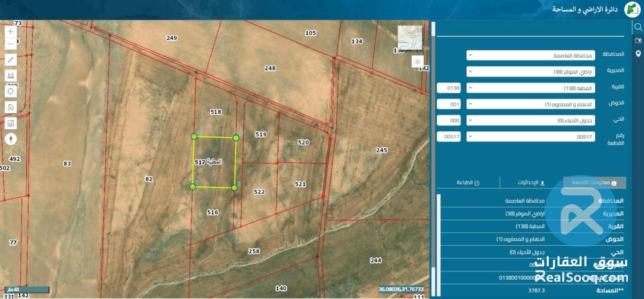This screenshot has height=299, width=644.
Task: Click the Department of Lands logo
Action: [631, 10]
